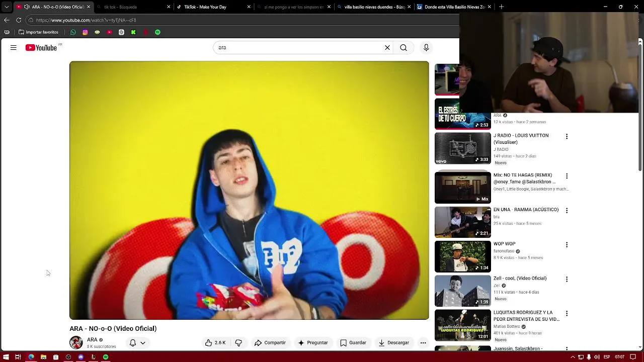The height and width of the screenshot is (362, 644).
Task: Open ARA channel avatar
Action: point(76,342)
